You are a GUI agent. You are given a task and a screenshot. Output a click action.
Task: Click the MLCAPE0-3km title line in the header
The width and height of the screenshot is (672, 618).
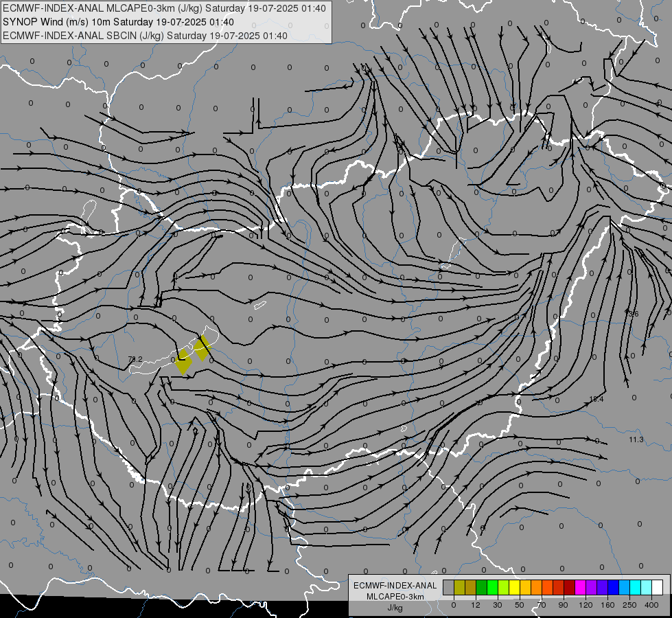pyautogui.click(x=164, y=8)
